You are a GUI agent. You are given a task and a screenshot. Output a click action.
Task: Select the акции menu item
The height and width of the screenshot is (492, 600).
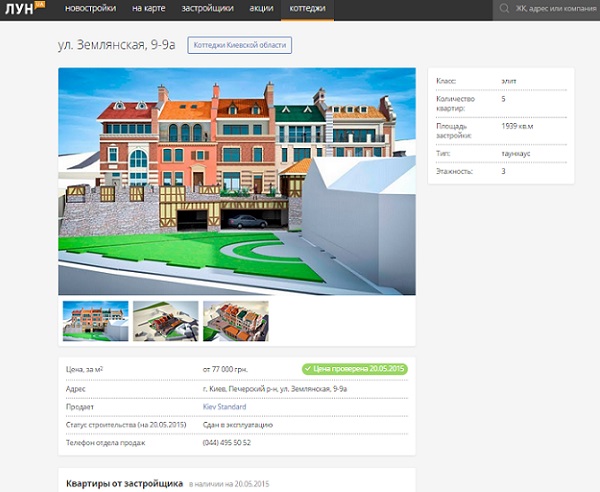(261, 9)
